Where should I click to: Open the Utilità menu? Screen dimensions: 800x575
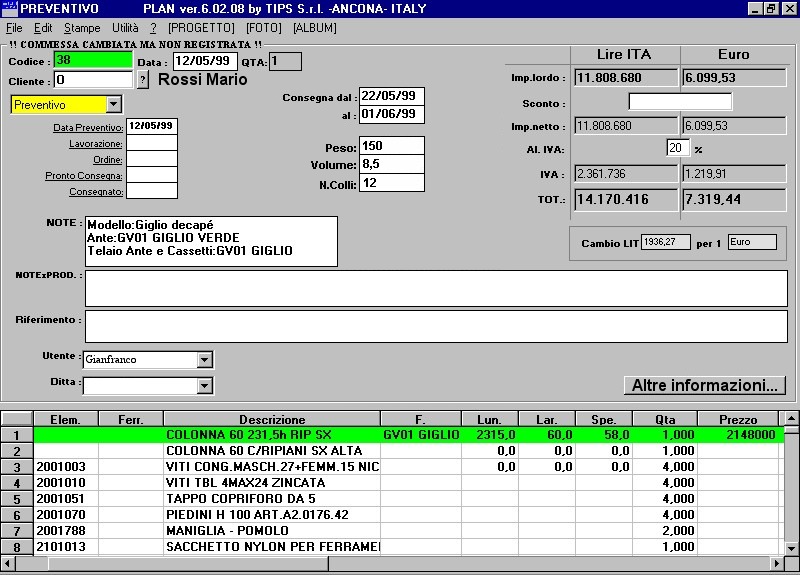pyautogui.click(x=125, y=28)
